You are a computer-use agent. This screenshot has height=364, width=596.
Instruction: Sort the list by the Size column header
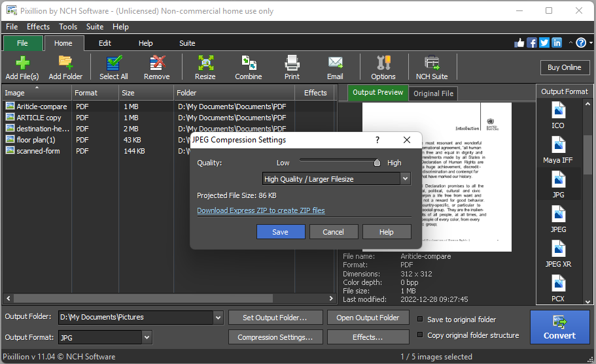pos(146,93)
